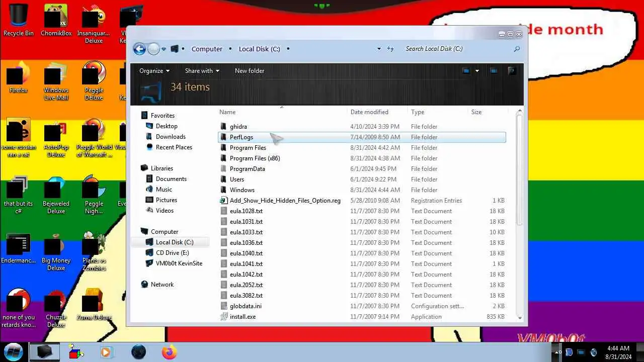Sort by the Date modified column header

point(377,112)
